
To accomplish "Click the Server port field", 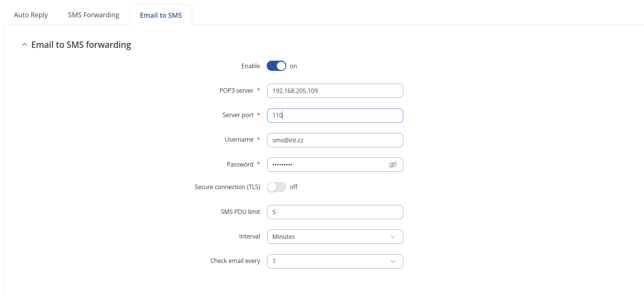I will [x=335, y=116].
